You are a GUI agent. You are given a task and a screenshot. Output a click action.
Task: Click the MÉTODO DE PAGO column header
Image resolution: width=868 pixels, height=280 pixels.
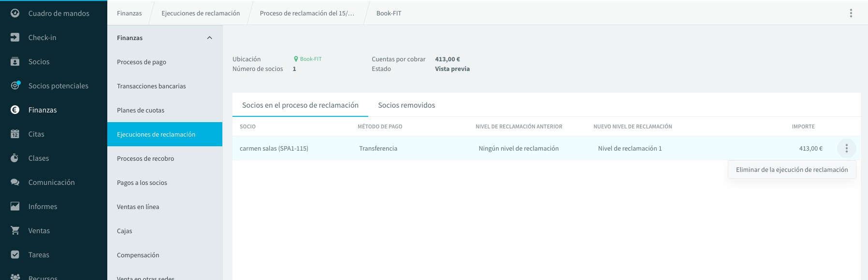click(x=380, y=126)
